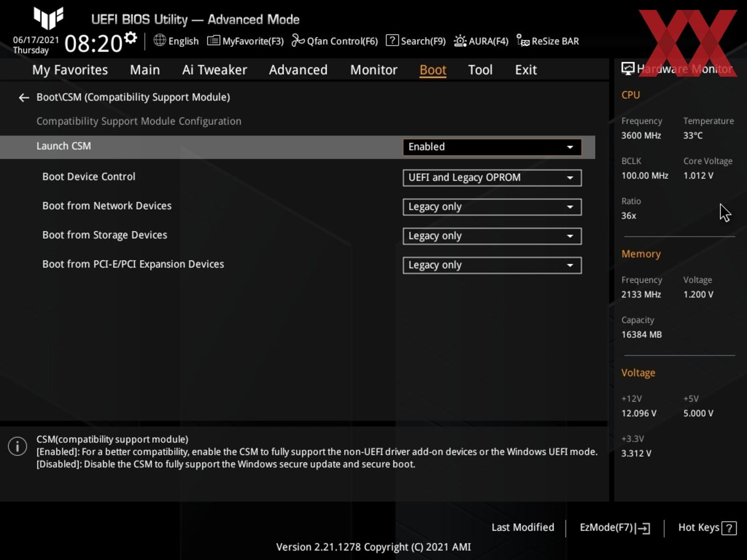Image resolution: width=747 pixels, height=560 pixels.
Task: Click the ReSize BAR icon
Action: (x=523, y=41)
